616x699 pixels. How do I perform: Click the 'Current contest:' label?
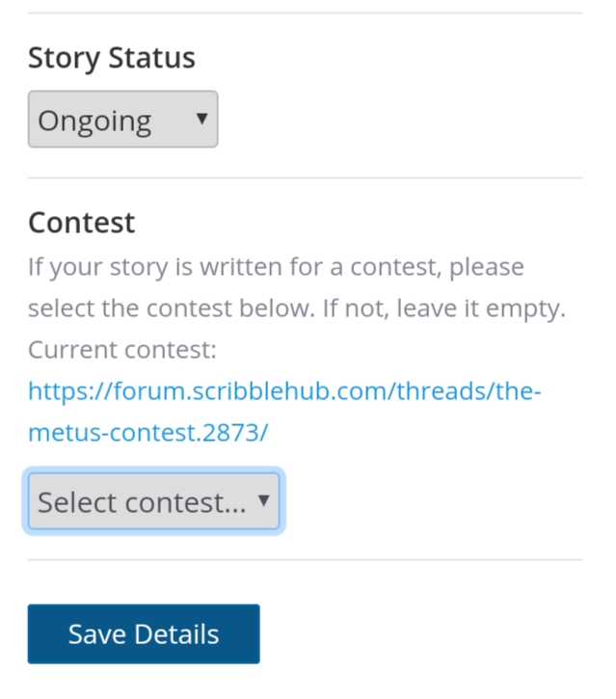pos(122,350)
